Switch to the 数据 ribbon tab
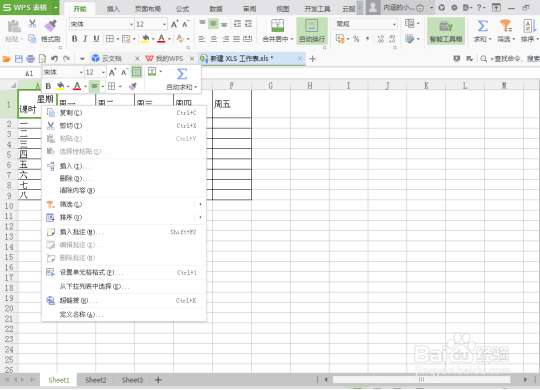 point(216,9)
